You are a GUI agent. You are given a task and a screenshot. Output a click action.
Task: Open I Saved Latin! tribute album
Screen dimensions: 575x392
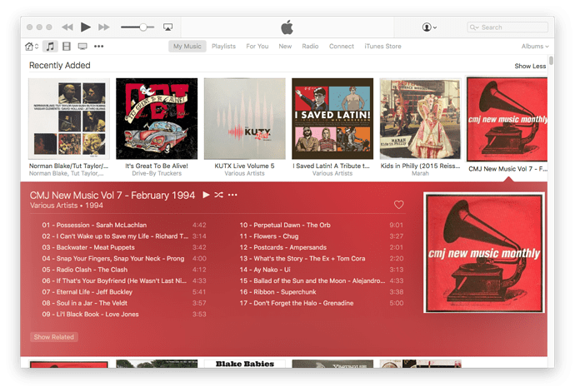pos(332,119)
